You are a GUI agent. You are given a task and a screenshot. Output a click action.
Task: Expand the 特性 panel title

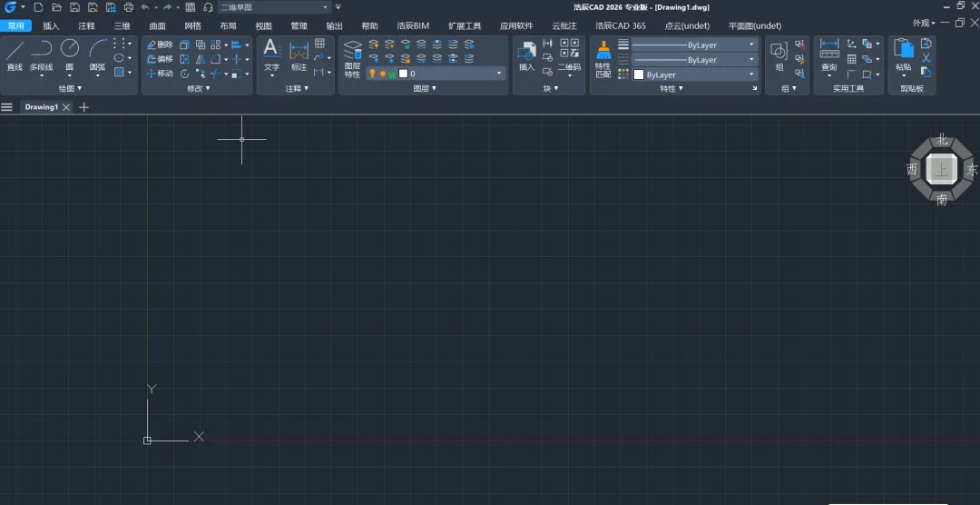tap(671, 89)
